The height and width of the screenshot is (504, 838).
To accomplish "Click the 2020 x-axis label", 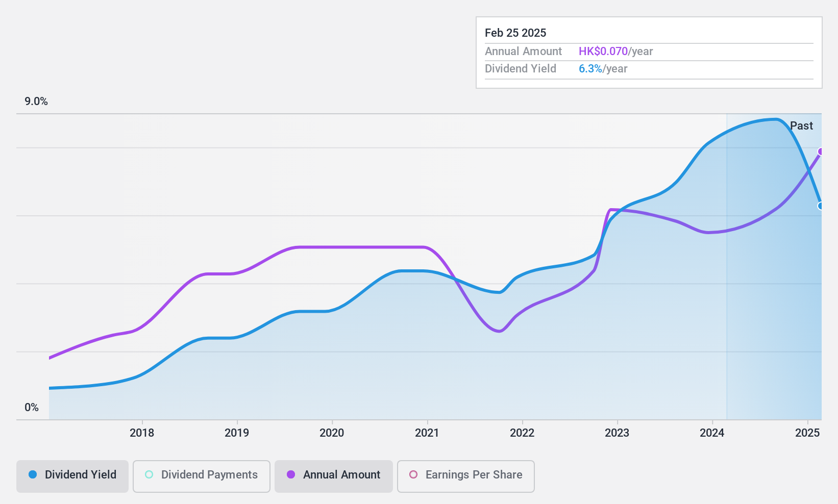I will (332, 433).
